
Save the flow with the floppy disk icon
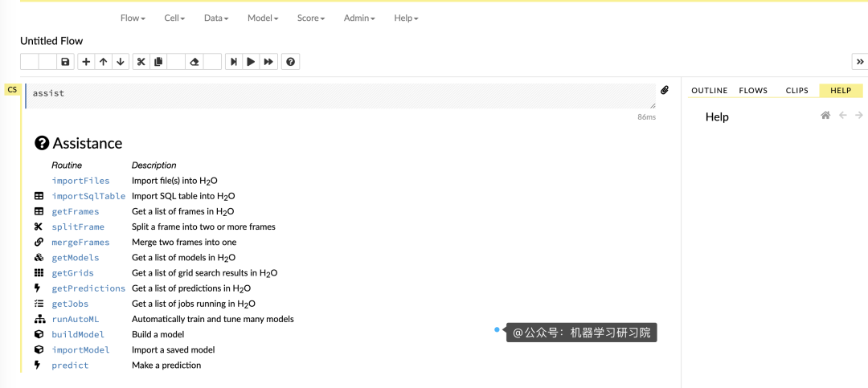[65, 61]
